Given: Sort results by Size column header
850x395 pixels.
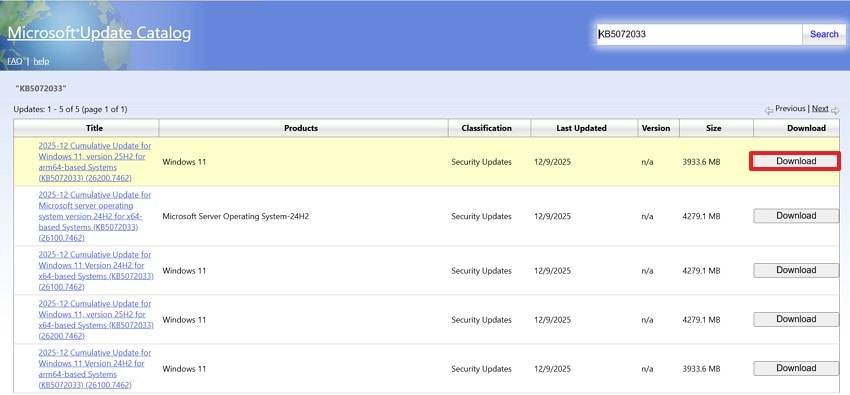Looking at the screenshot, I should pyautogui.click(x=713, y=128).
